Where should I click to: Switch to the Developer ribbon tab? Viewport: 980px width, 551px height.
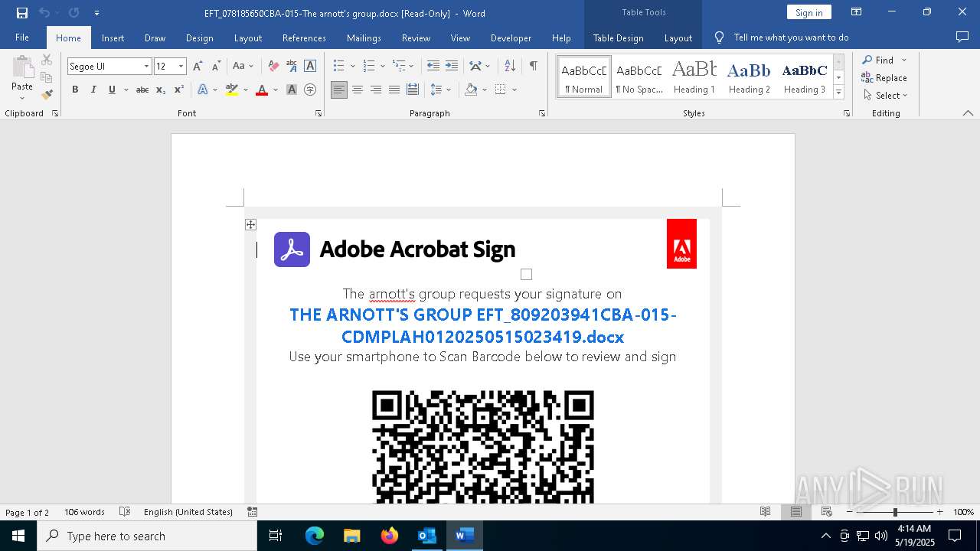(x=511, y=37)
